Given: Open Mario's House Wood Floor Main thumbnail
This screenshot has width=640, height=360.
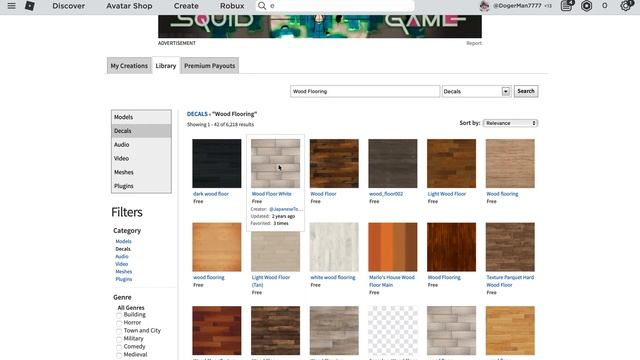Looking at the screenshot, I should (x=393, y=247).
